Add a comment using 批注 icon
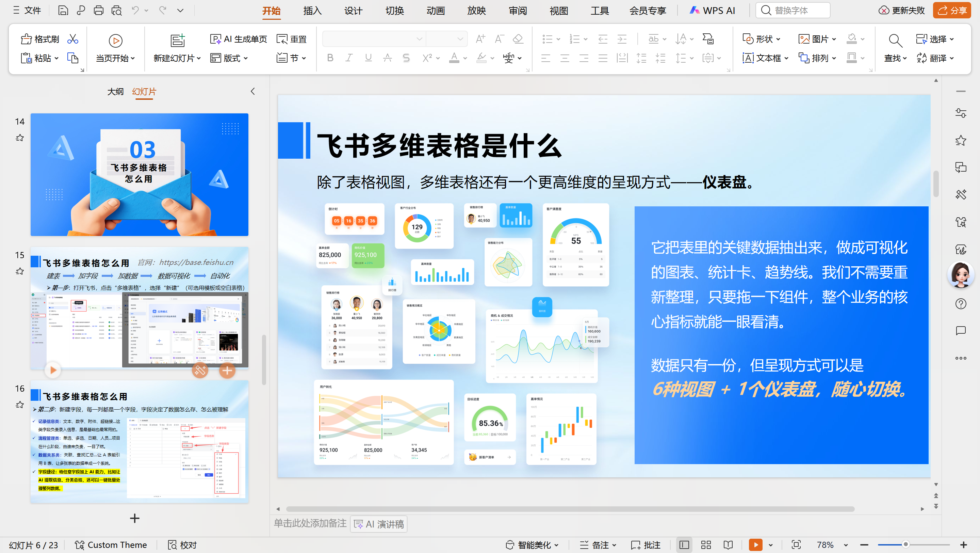The width and height of the screenshot is (980, 553). point(646,544)
